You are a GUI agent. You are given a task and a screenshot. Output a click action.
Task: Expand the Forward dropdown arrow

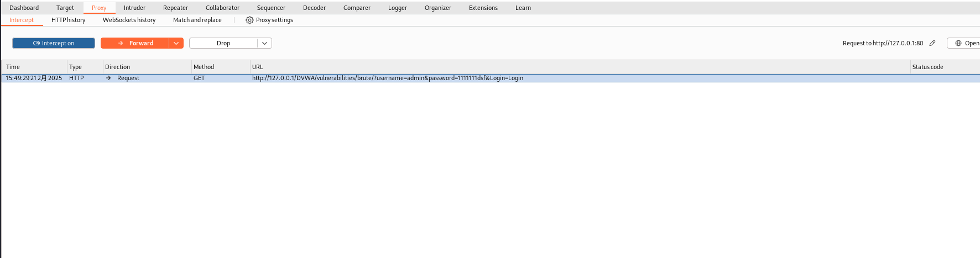[176, 43]
